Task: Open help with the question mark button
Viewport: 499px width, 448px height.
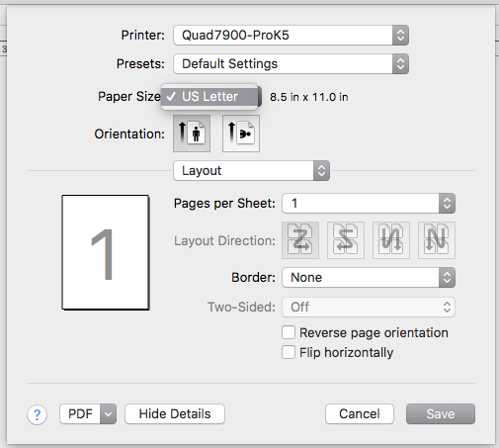Action: 37,414
